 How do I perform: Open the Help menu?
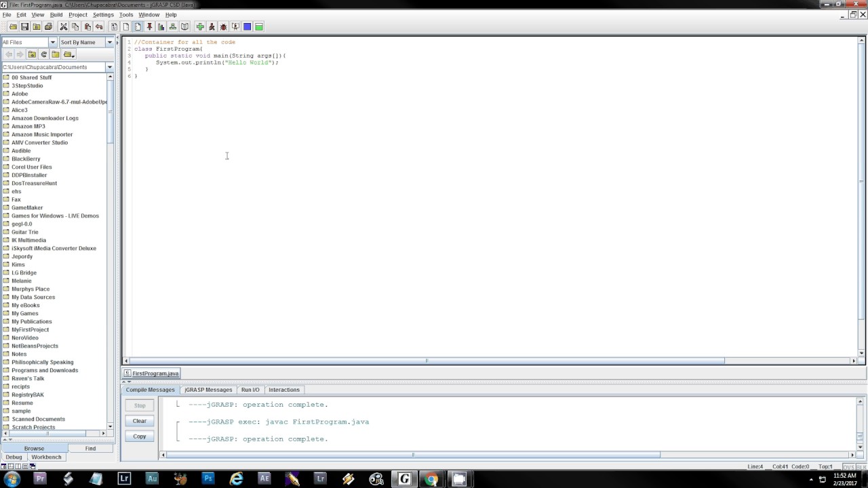coord(171,14)
